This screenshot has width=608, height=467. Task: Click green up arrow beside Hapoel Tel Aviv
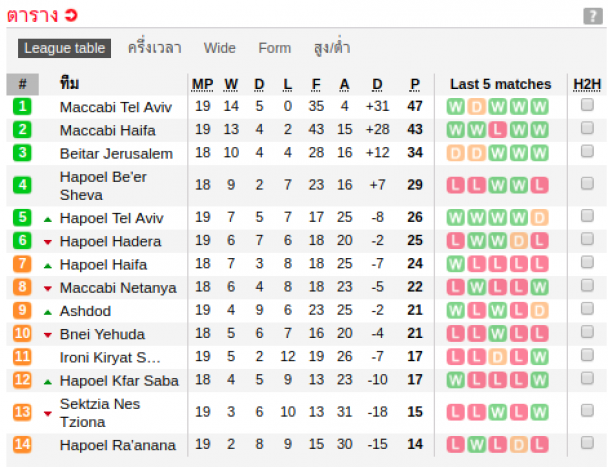pyautogui.click(x=48, y=220)
